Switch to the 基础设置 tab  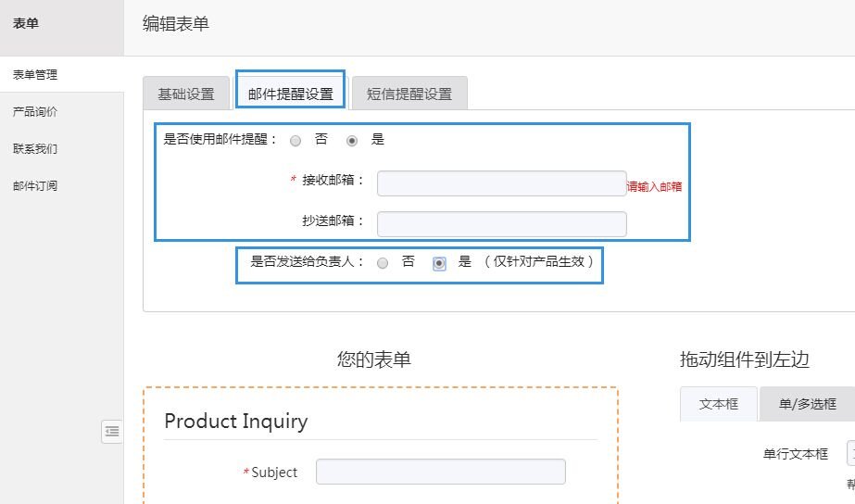click(x=186, y=94)
